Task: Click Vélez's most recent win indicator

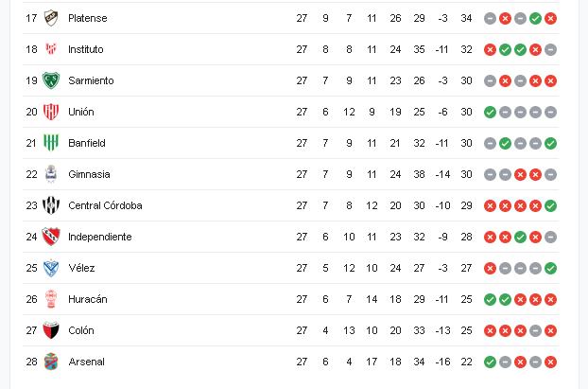Action: coord(550,268)
